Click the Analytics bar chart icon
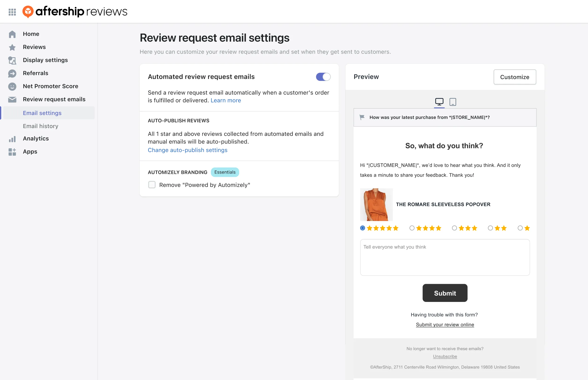Image resolution: width=588 pixels, height=380 pixels. [12, 139]
